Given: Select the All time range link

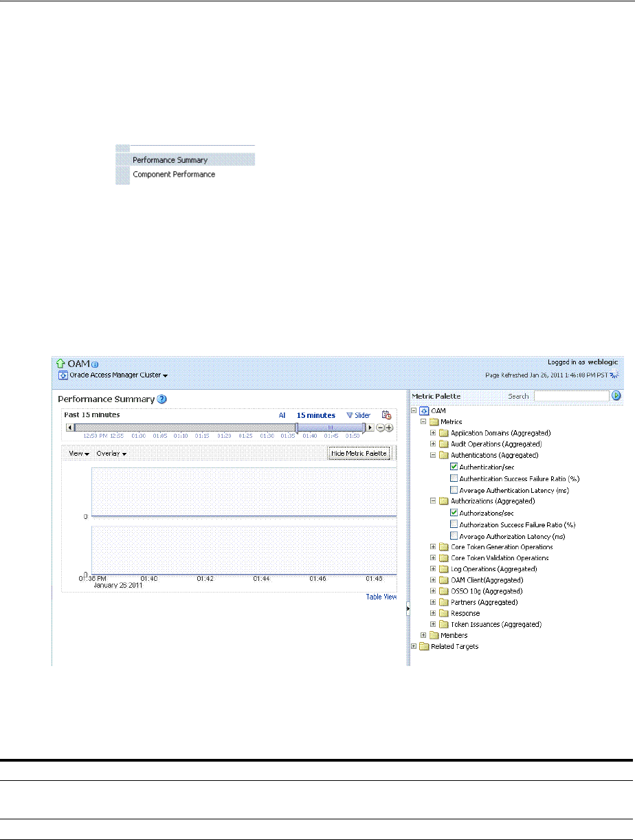Looking at the screenshot, I should coord(282,415).
